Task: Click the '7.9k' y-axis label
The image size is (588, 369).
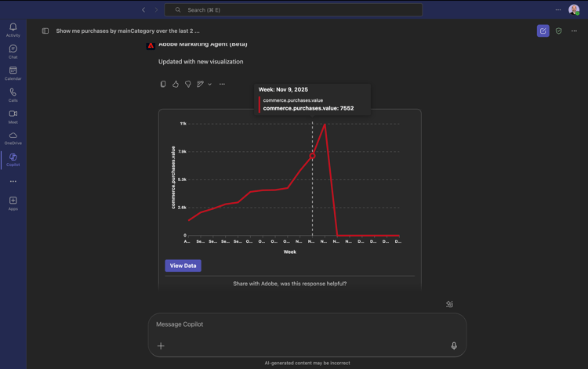Action: pyautogui.click(x=182, y=151)
